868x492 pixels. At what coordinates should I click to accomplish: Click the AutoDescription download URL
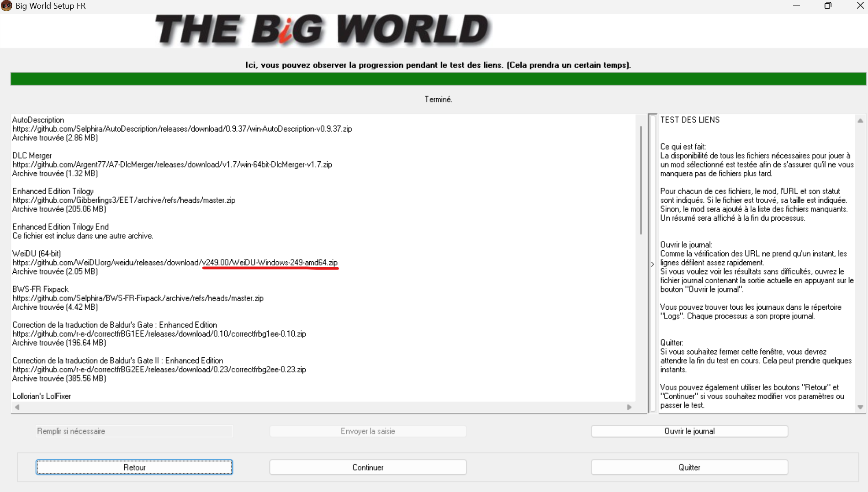pyautogui.click(x=182, y=129)
